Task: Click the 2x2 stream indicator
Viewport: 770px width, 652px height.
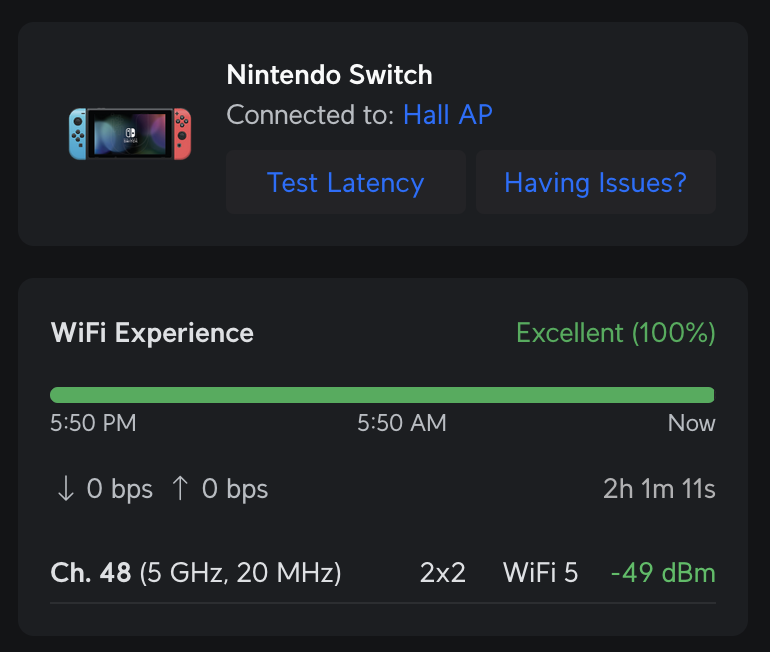Action: 443,573
